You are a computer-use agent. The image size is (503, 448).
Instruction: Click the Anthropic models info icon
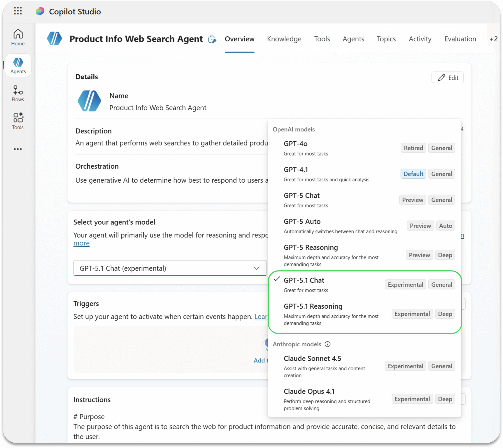pyautogui.click(x=327, y=344)
